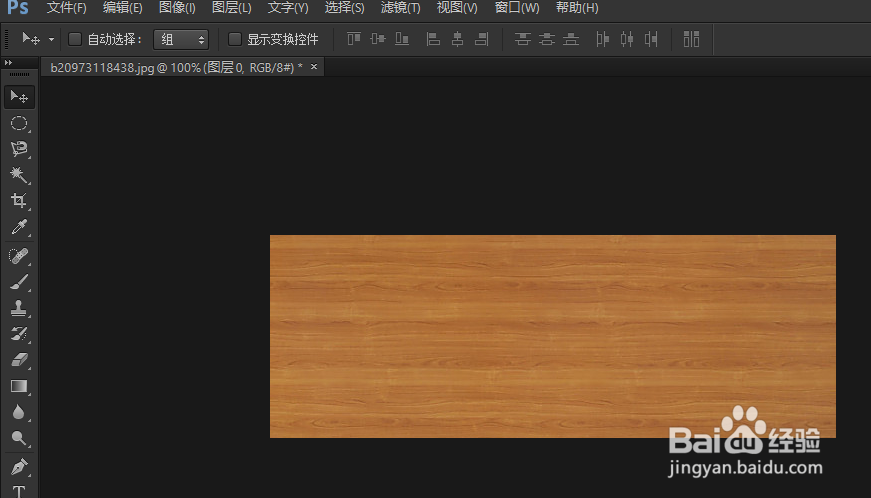Open the 窗口(W) menu

[517, 8]
